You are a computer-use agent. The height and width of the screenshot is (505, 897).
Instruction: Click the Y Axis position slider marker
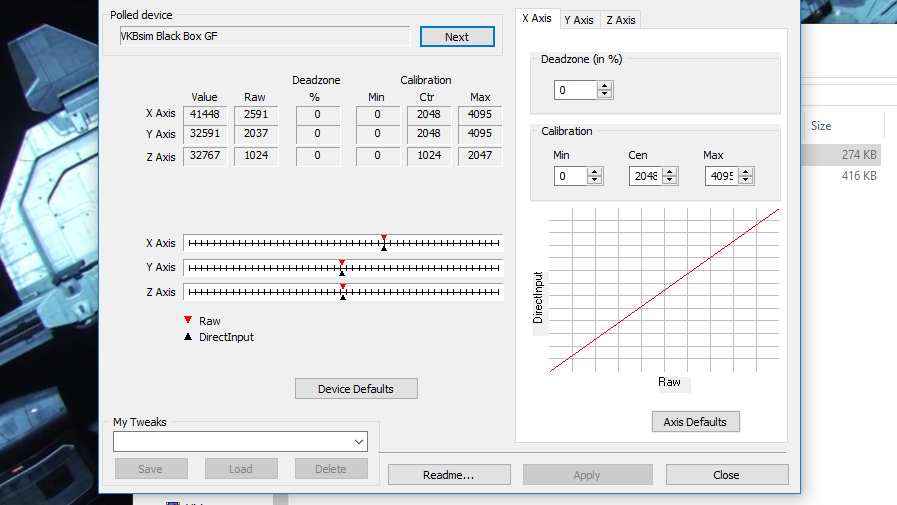pos(342,267)
